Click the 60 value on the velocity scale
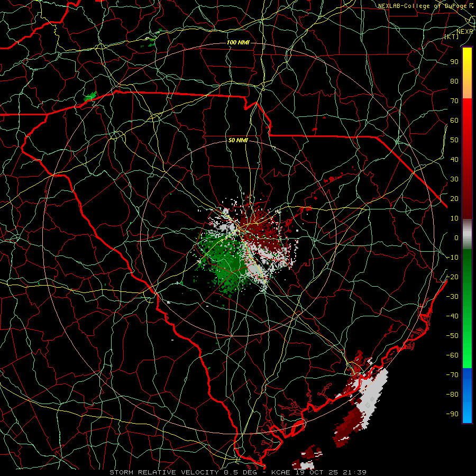Viewport: 476px width, 476px height. [x=454, y=120]
